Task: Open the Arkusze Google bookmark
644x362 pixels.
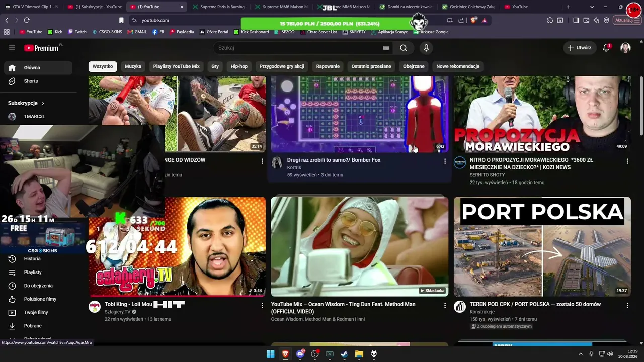Action: (431, 32)
